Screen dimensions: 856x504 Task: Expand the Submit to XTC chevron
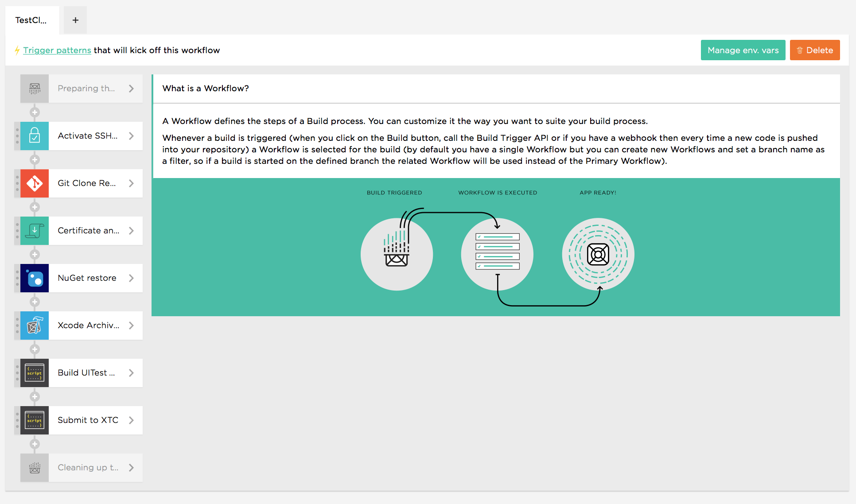pyautogui.click(x=131, y=420)
